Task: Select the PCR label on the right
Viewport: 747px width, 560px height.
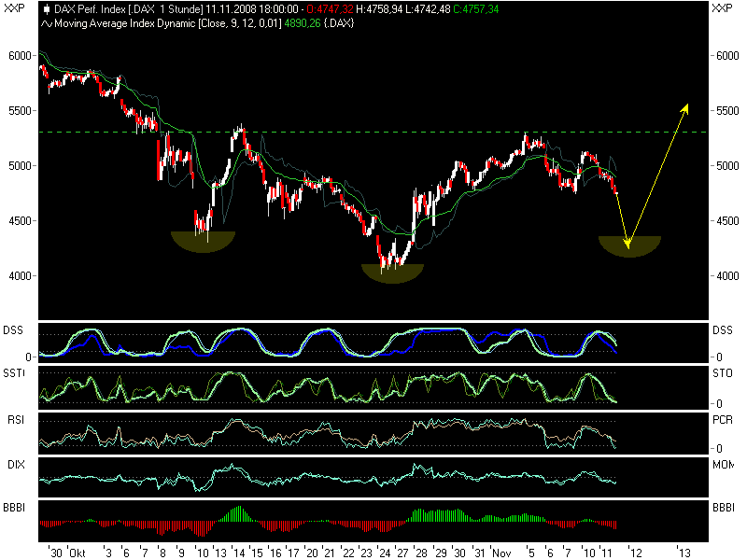Action: (723, 419)
